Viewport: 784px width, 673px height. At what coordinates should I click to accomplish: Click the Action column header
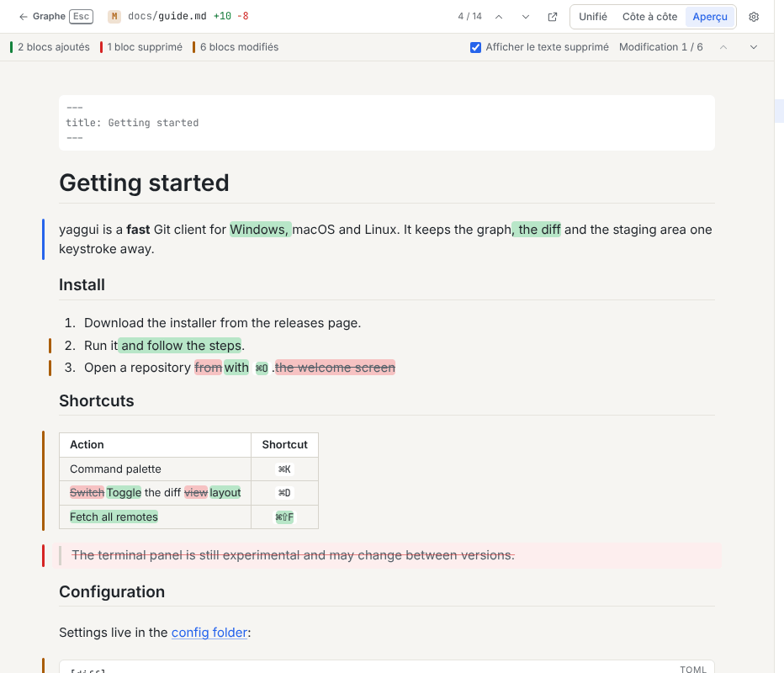(x=155, y=445)
